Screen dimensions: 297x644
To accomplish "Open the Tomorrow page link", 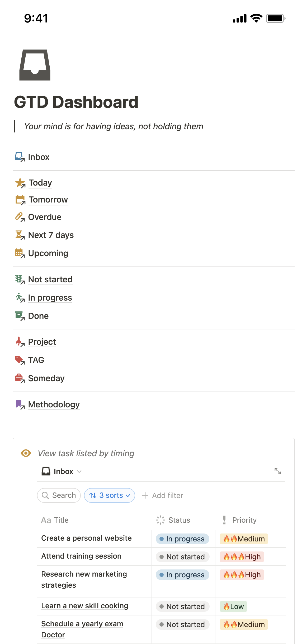I will point(48,200).
